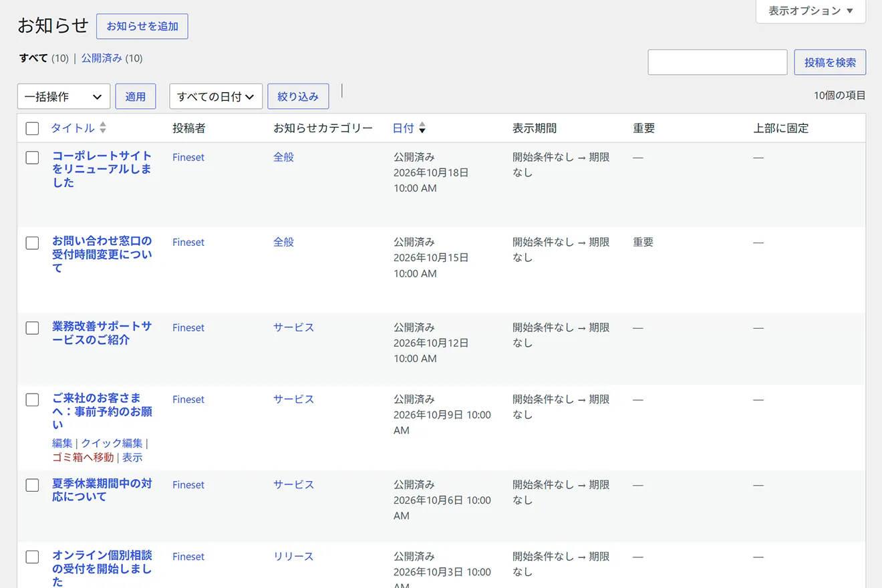Open post お問い合わせ窓口の受付時間変更について

pyautogui.click(x=102, y=255)
